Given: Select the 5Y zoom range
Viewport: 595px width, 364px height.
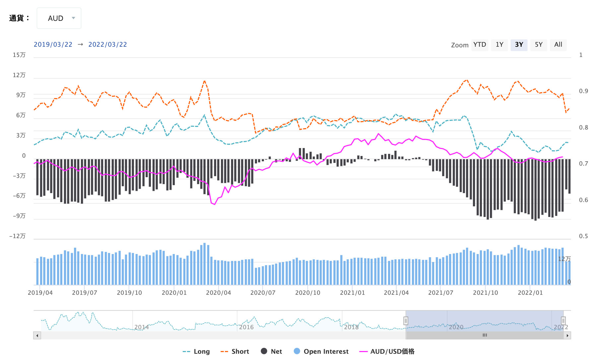Looking at the screenshot, I should click(539, 45).
